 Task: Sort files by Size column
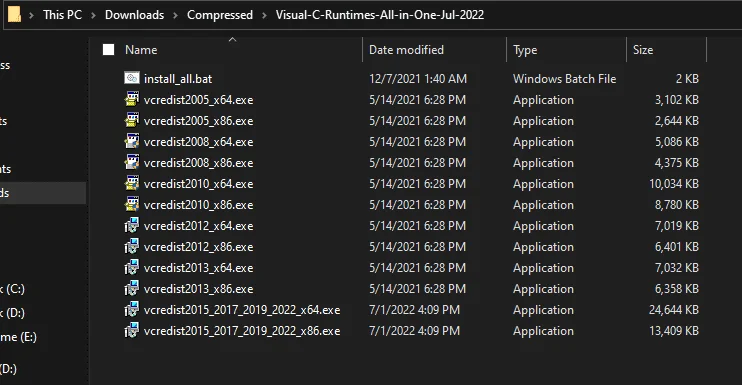643,50
